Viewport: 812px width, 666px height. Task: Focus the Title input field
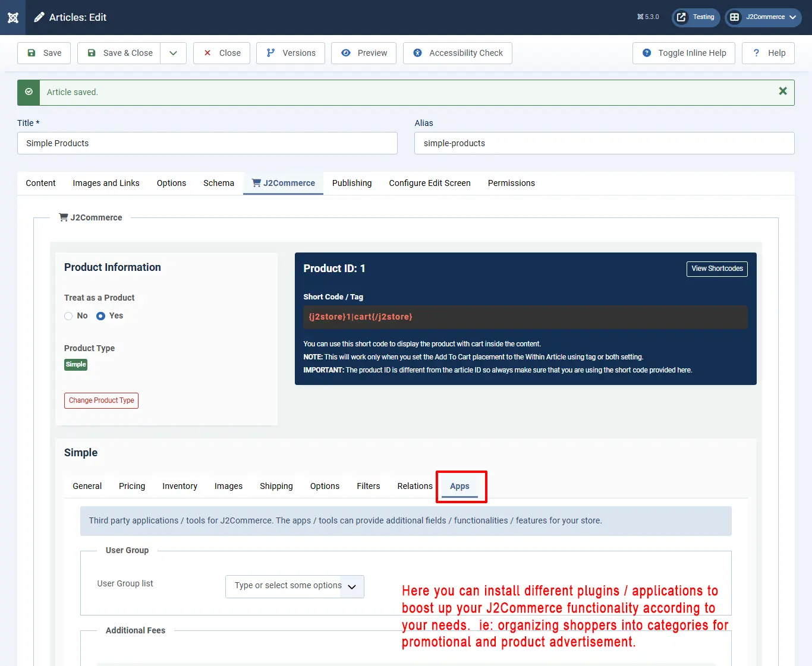point(207,143)
